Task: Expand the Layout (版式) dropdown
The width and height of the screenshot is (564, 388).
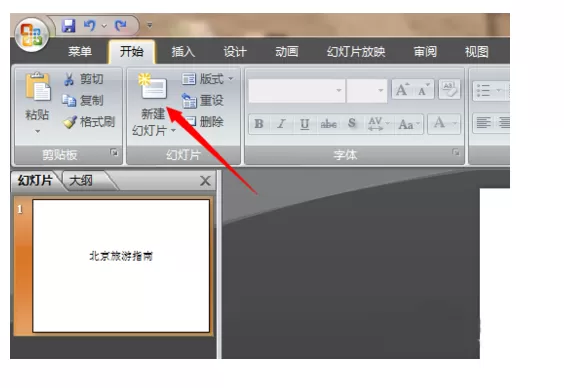Action: pos(208,79)
